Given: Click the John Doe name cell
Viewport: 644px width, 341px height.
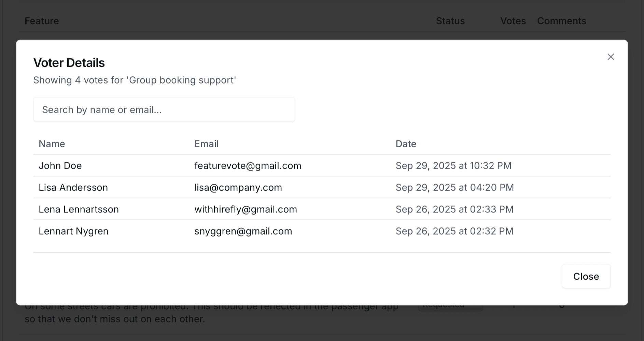Looking at the screenshot, I should 60,166.
